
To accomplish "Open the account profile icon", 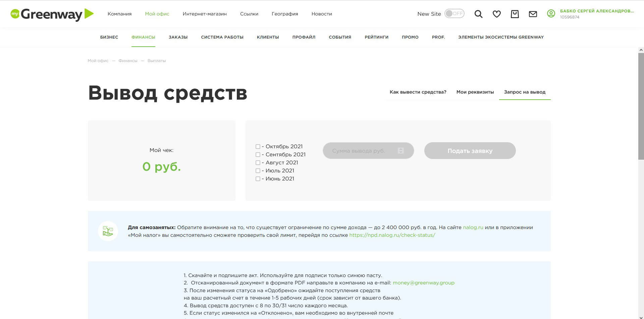I will pyautogui.click(x=550, y=14).
